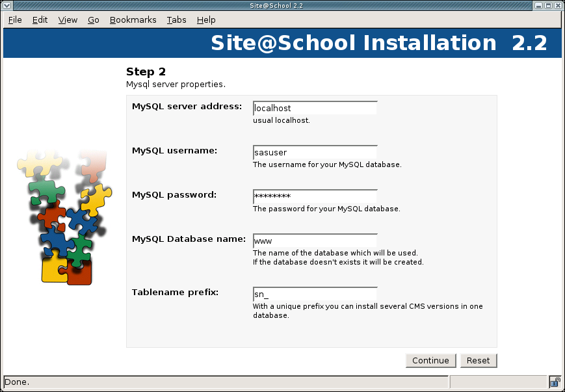Open the Bookmarks menu
565x392 pixels.
click(133, 20)
